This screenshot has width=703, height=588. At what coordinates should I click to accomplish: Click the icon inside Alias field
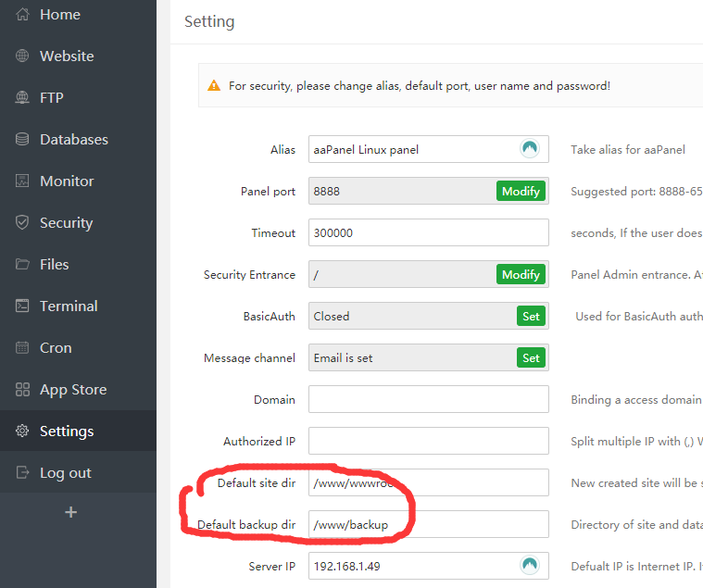[530, 149]
